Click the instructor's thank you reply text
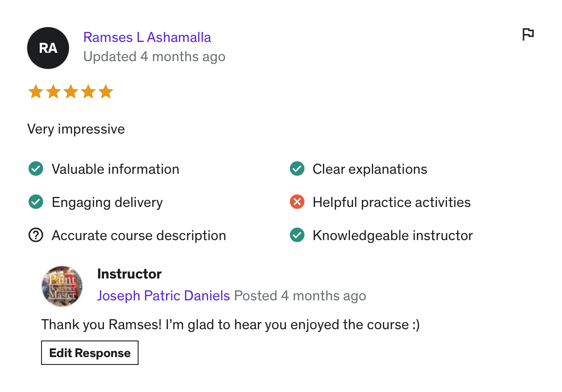 pyautogui.click(x=230, y=325)
